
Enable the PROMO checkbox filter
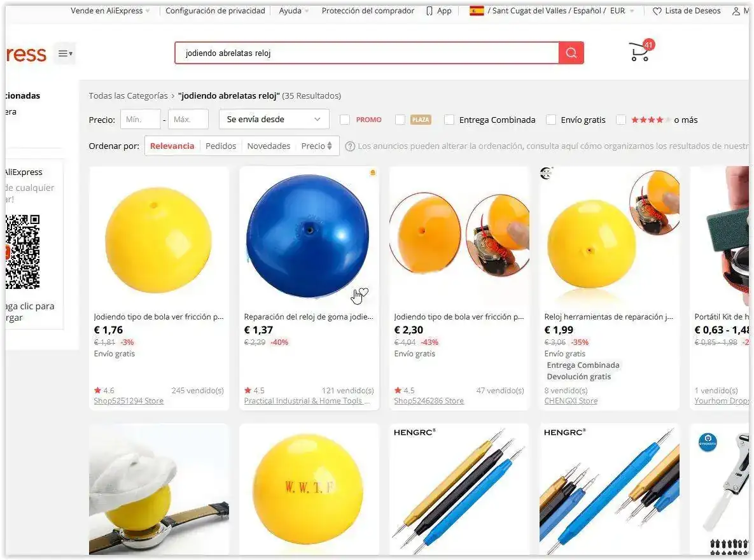click(x=345, y=120)
